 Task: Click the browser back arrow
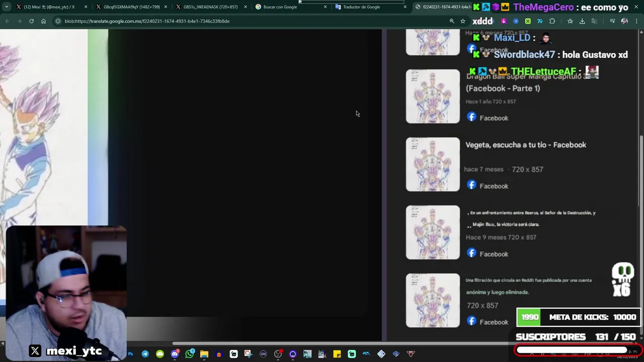click(x=7, y=21)
